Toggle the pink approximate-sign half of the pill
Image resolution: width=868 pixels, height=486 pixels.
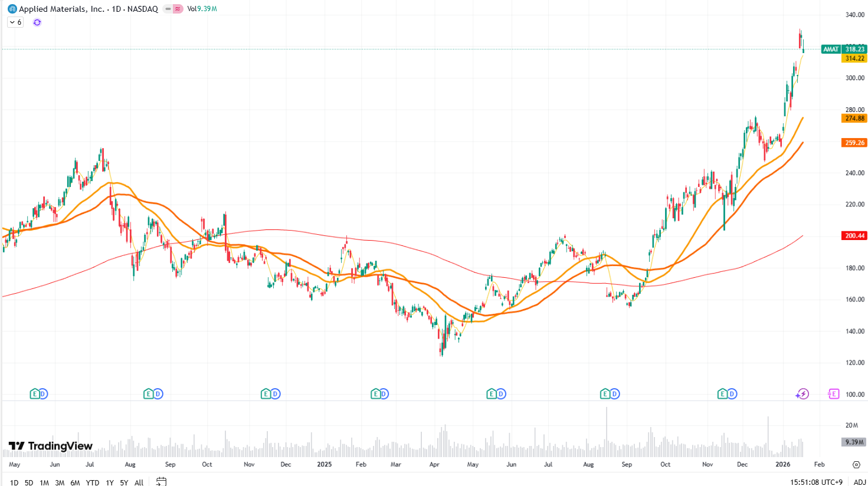[178, 9]
